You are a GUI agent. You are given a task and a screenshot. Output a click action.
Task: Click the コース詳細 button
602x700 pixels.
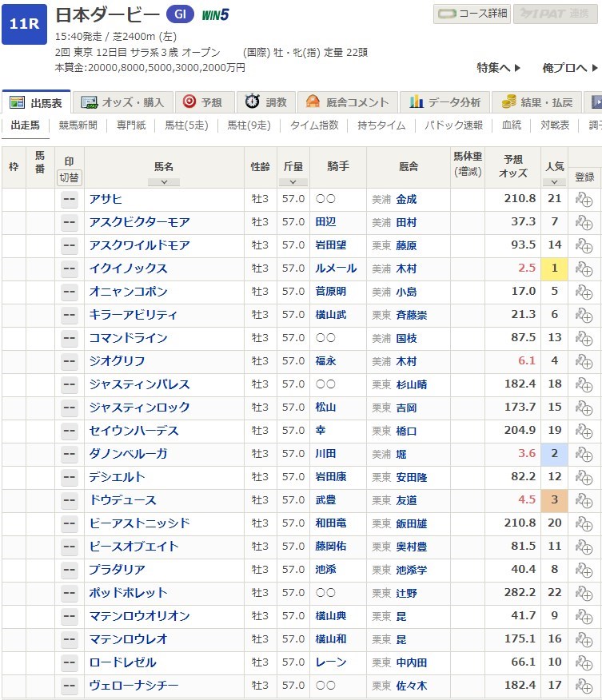tap(472, 14)
